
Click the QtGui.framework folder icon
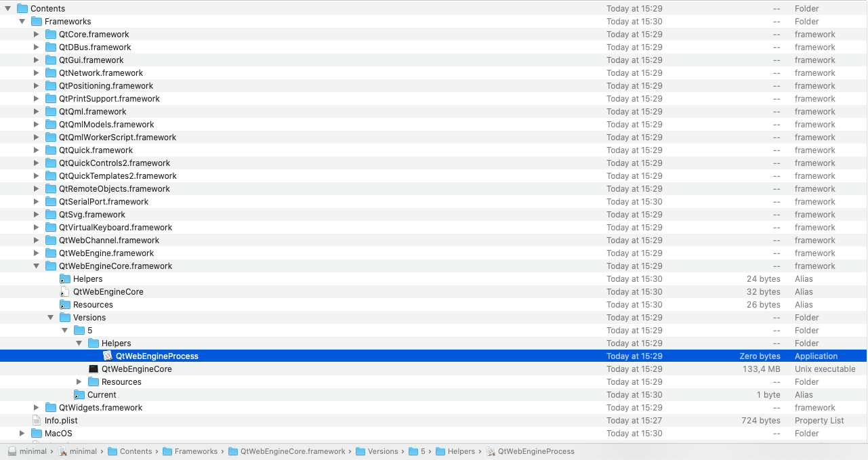pyautogui.click(x=51, y=60)
